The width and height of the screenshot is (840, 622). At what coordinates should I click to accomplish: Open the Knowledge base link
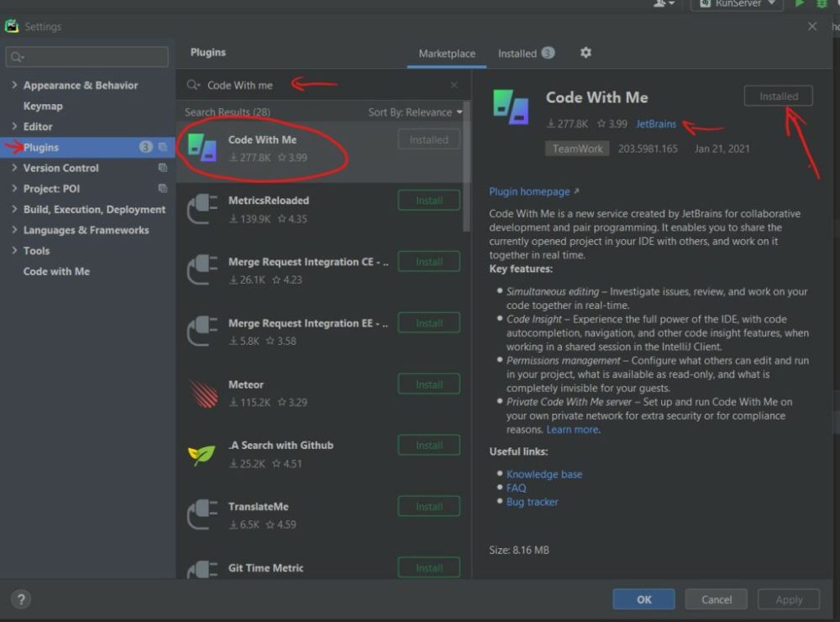(543, 474)
